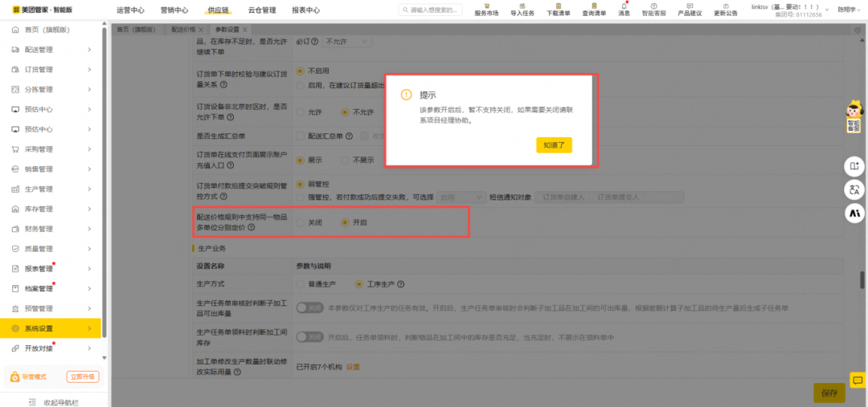Click help icon beside 工序生产
The image size is (868, 407).
pyautogui.click(x=401, y=284)
